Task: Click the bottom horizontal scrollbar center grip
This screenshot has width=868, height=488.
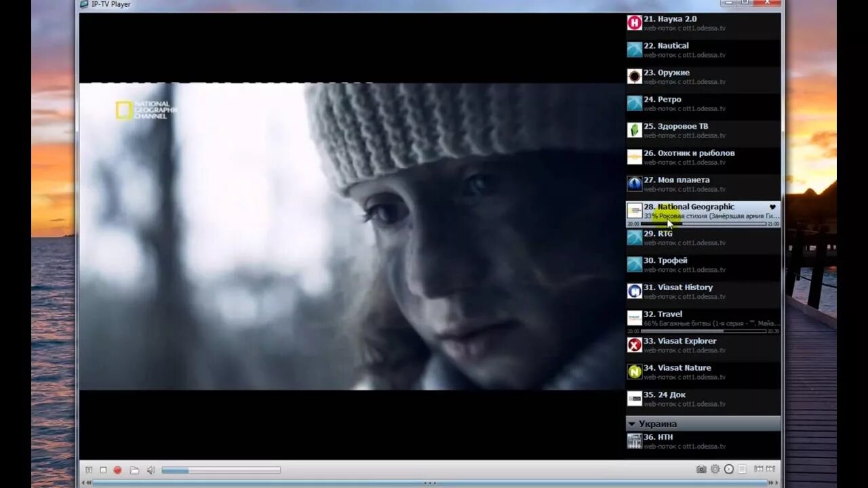Action: (x=430, y=483)
